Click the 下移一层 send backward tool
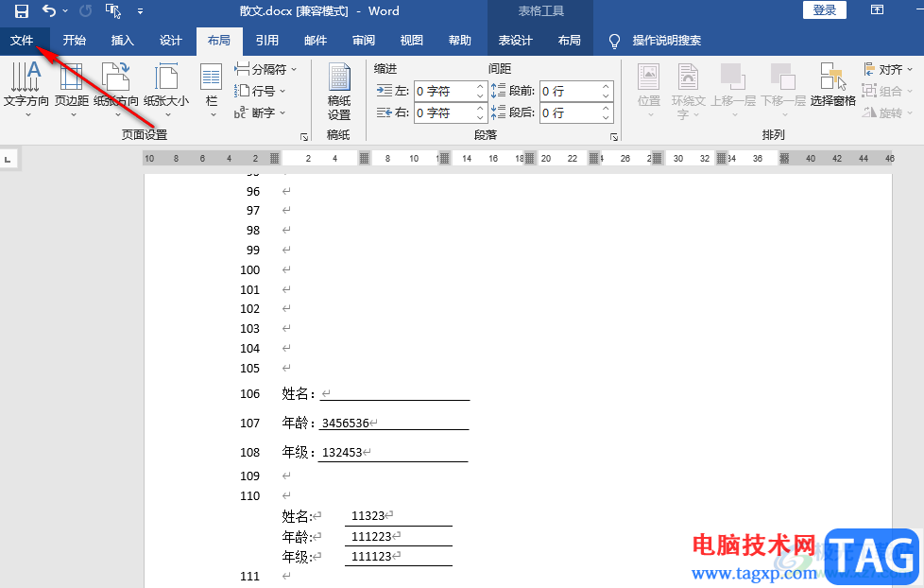Viewport: 924px width, 588px height. click(783, 89)
